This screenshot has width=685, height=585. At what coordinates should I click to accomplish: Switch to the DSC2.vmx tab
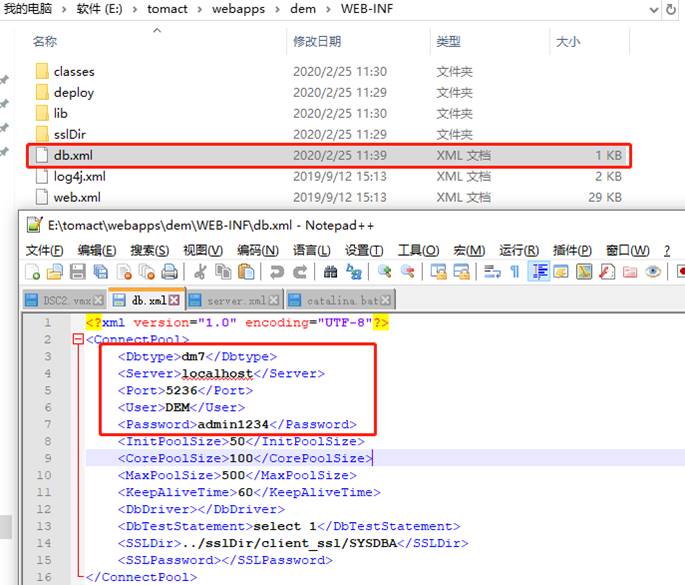[x=64, y=300]
